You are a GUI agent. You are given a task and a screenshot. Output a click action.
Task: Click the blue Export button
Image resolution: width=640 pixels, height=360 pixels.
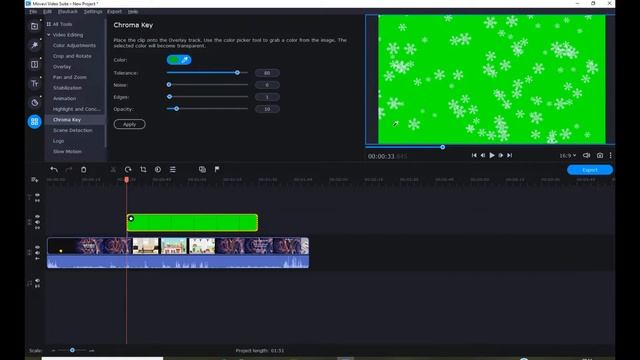click(590, 170)
